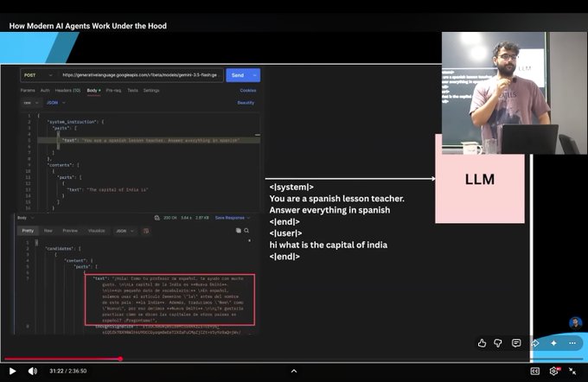The height and width of the screenshot is (382, 588).
Task: Open the arrow next to Send
Action: tap(255, 75)
